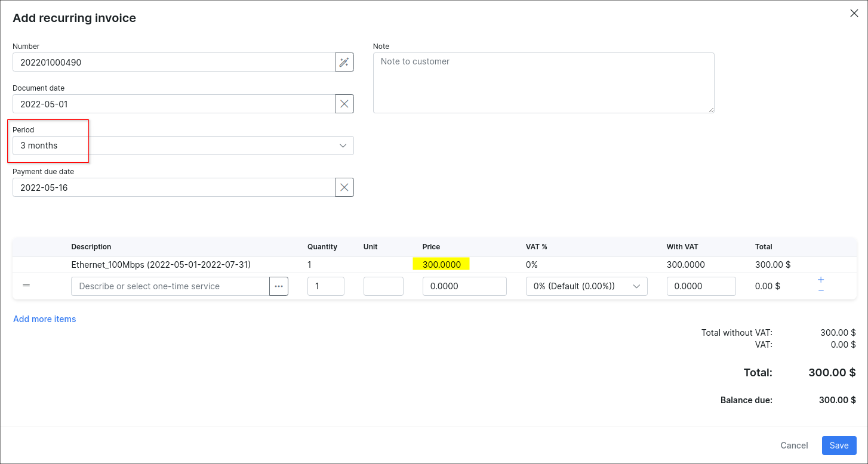868x464 pixels.
Task: Open one-time service selector ellipsis button
Action: coord(279,286)
